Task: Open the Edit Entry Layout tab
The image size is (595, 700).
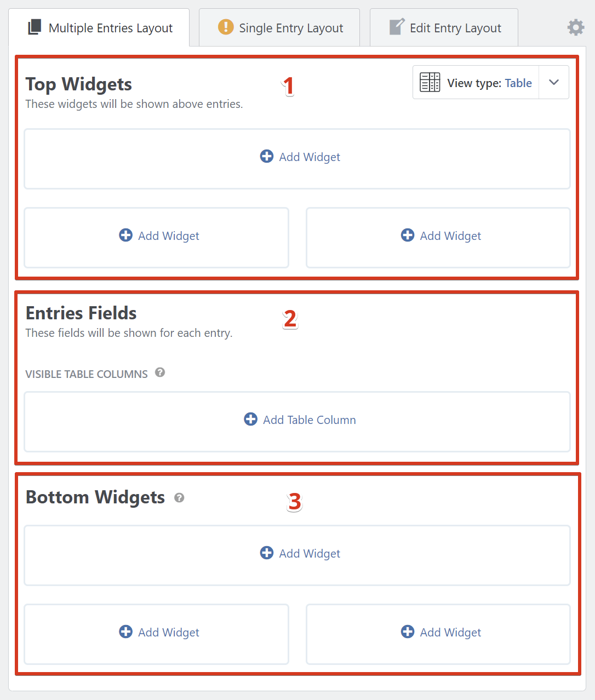Action: pos(455,28)
